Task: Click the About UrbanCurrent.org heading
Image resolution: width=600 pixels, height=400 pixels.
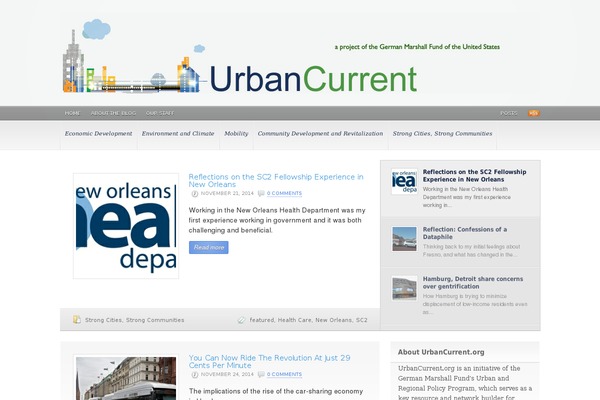Action: tap(441, 352)
